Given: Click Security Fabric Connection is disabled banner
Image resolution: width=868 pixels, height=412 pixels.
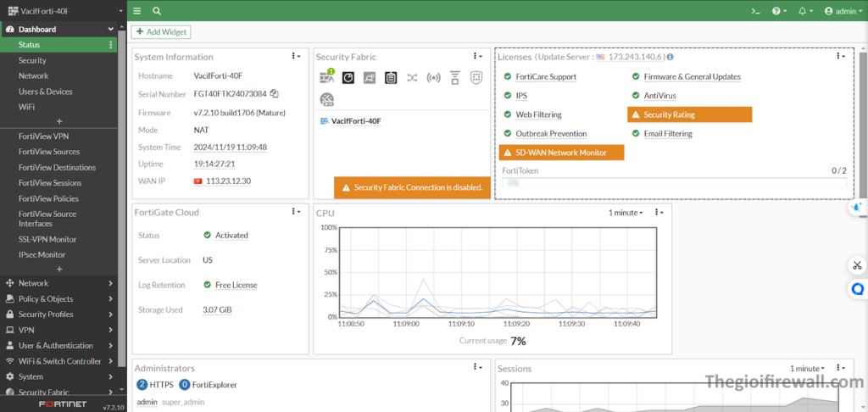Looking at the screenshot, I should [x=413, y=187].
